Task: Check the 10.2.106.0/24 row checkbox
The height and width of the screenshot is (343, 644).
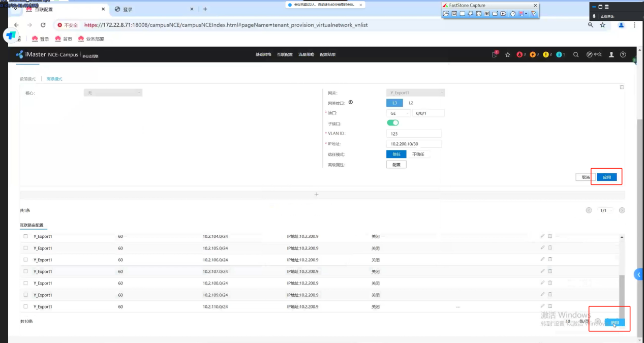Action: click(x=25, y=260)
